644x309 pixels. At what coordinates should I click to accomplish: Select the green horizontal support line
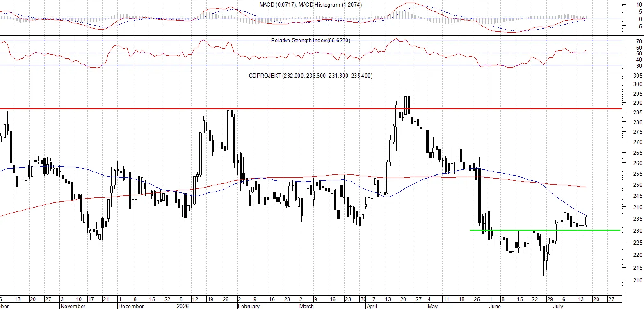click(545, 230)
